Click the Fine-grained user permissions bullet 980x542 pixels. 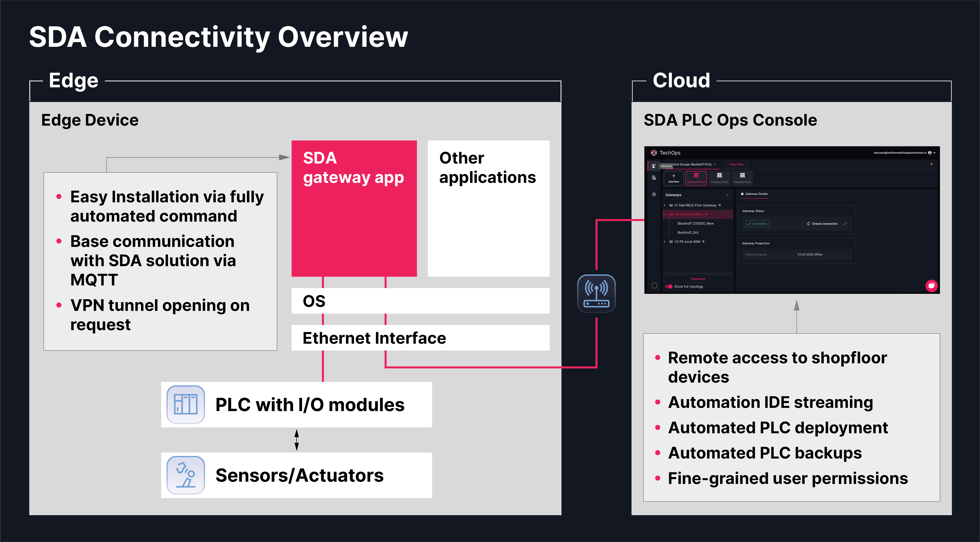pyautogui.click(x=788, y=478)
